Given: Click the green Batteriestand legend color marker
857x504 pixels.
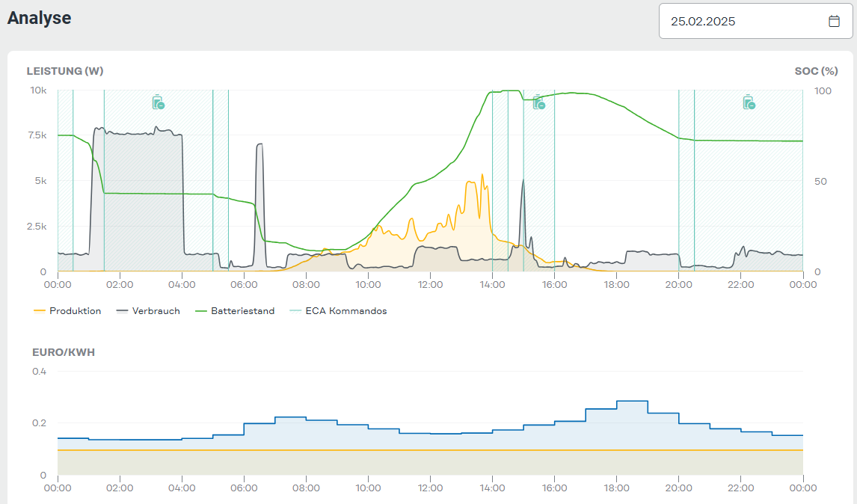Looking at the screenshot, I should (x=201, y=311).
